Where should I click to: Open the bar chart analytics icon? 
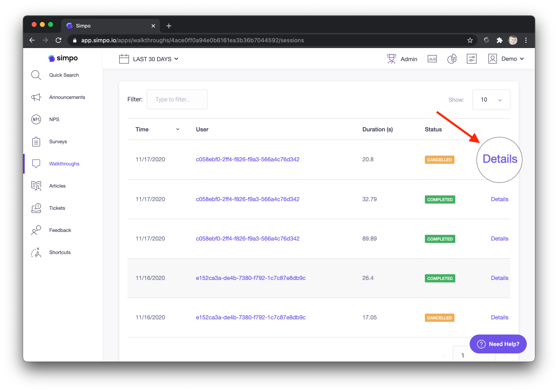[432, 59]
